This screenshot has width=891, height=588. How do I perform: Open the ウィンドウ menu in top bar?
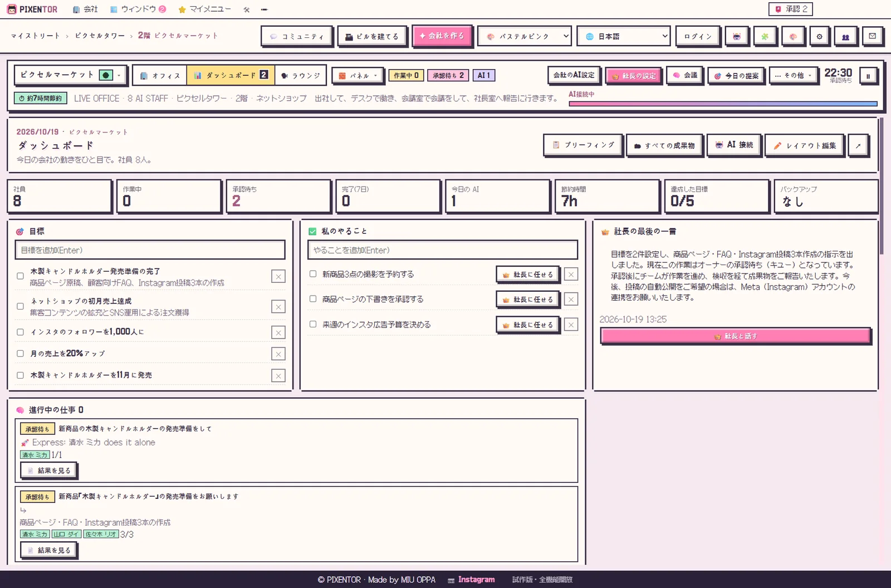click(138, 9)
